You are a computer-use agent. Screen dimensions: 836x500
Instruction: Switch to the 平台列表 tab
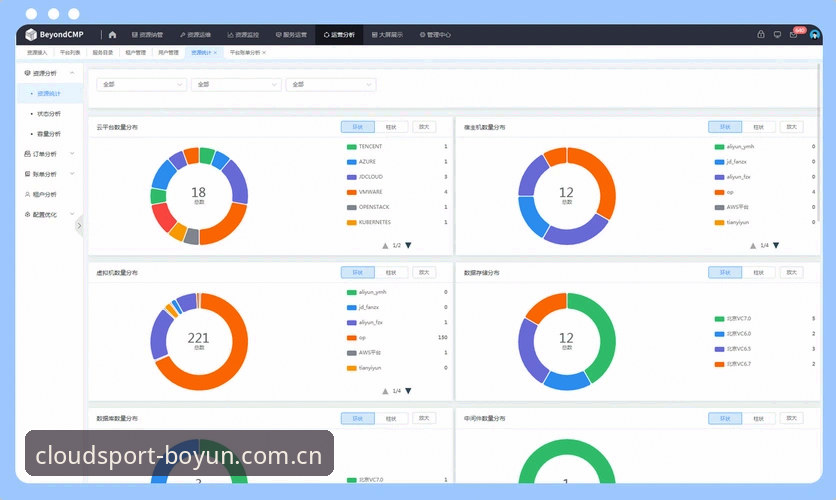(x=70, y=53)
